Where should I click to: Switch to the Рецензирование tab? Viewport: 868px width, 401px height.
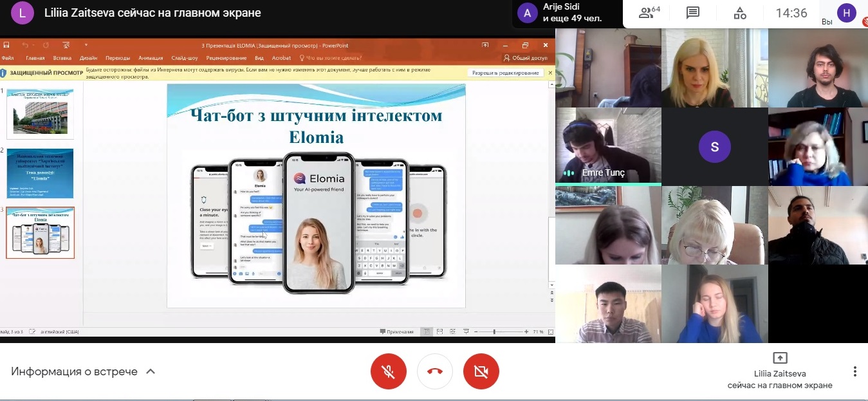227,58
